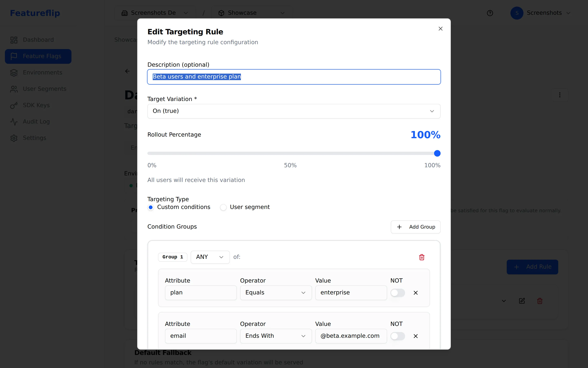588x368 pixels.
Task: Open SDK Keys in the sidebar
Action: coord(38,105)
